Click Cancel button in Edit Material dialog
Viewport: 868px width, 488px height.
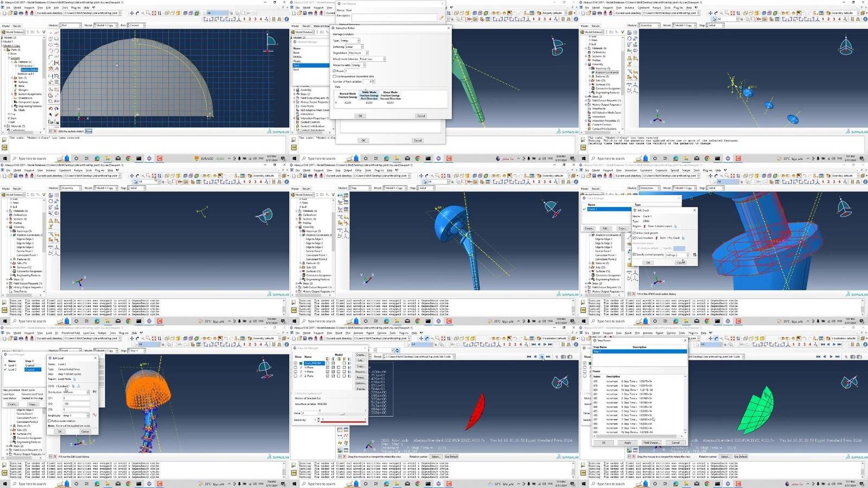pyautogui.click(x=418, y=141)
